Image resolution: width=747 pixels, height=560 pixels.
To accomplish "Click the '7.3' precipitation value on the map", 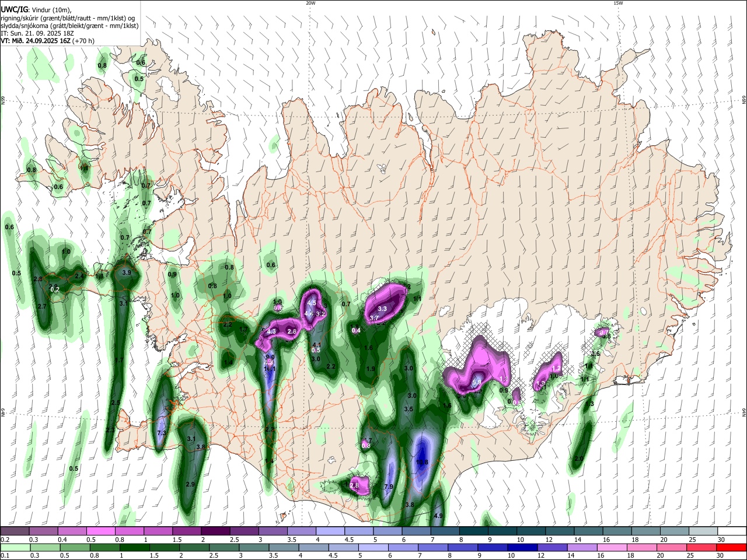I will pyautogui.click(x=162, y=433).
